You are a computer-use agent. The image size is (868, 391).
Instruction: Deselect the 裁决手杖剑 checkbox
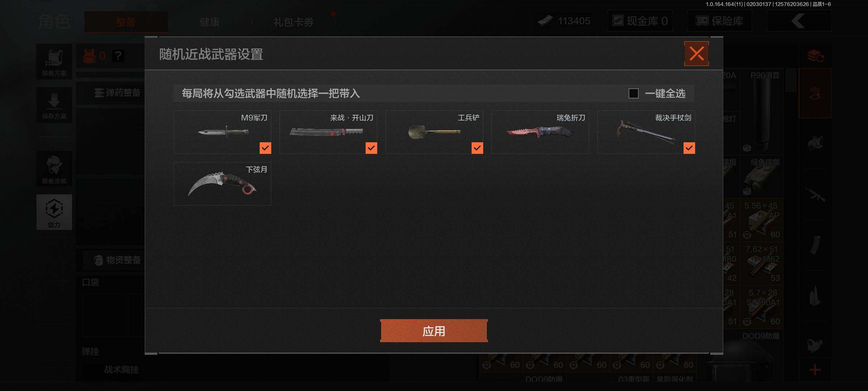[x=689, y=148]
